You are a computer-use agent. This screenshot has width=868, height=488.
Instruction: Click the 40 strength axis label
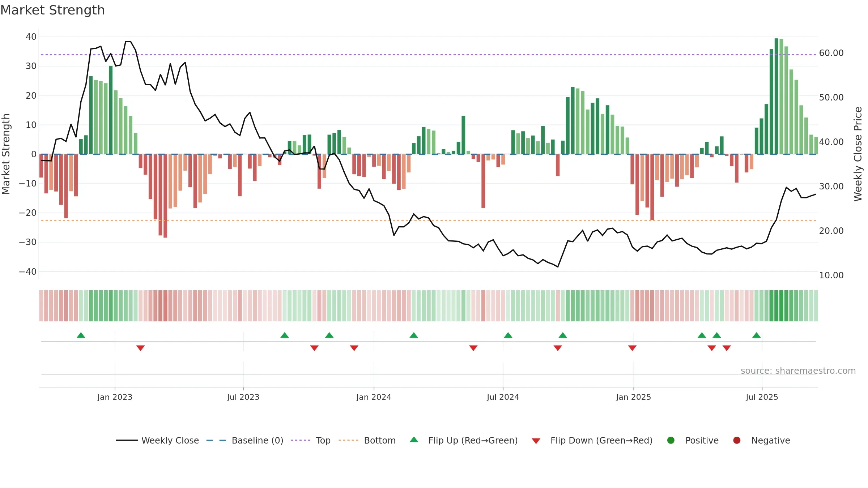(31, 37)
